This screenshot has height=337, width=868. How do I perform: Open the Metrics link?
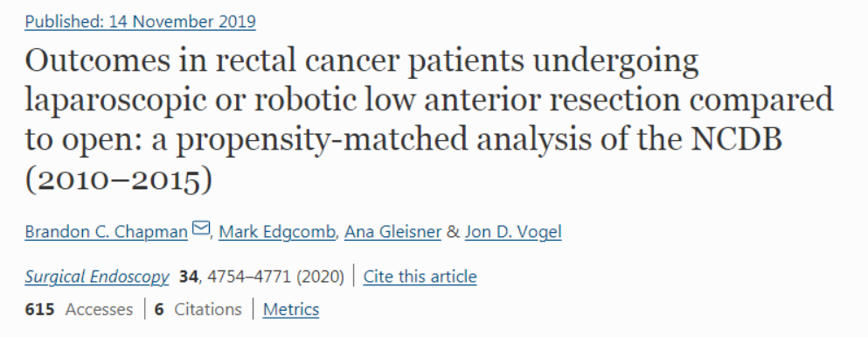(x=291, y=309)
